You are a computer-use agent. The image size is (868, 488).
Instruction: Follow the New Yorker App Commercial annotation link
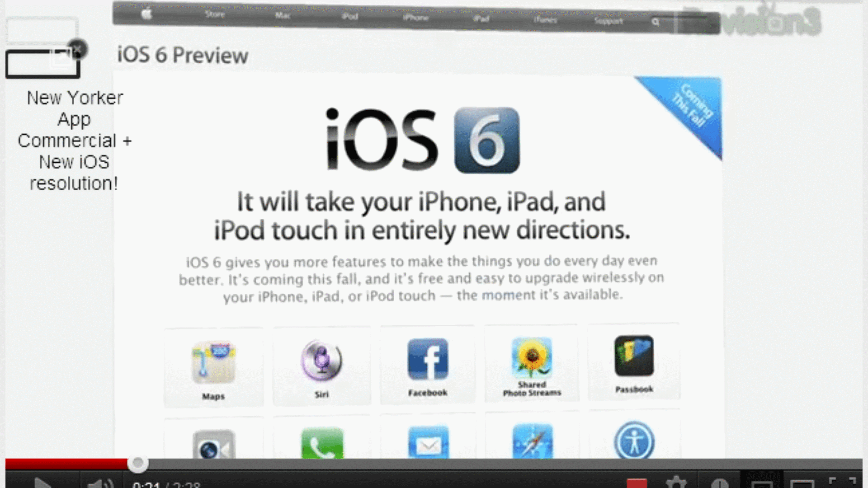tap(75, 141)
